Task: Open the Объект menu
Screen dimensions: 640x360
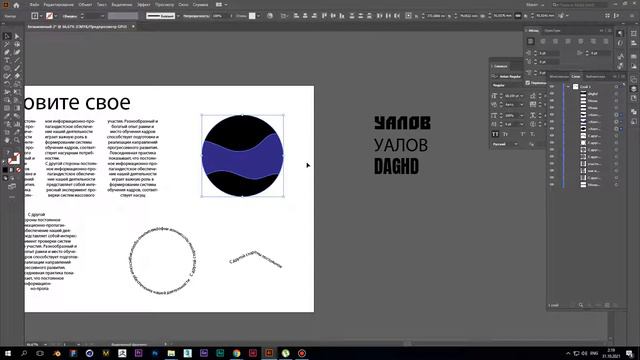Action: pyautogui.click(x=85, y=4)
